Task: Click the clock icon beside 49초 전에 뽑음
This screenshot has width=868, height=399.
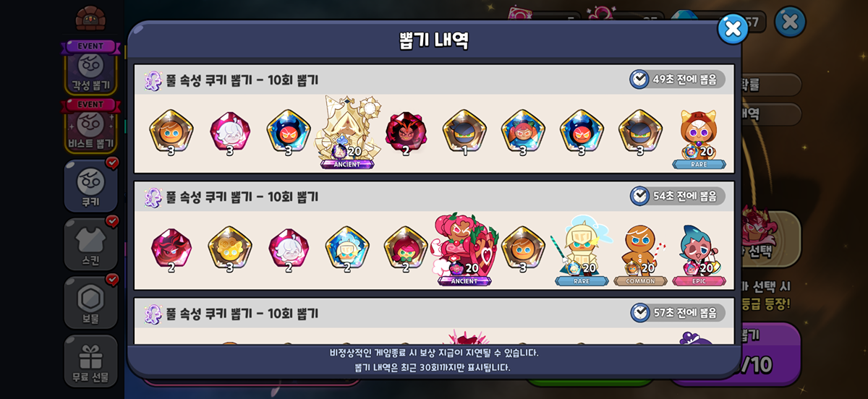Action: pos(639,79)
